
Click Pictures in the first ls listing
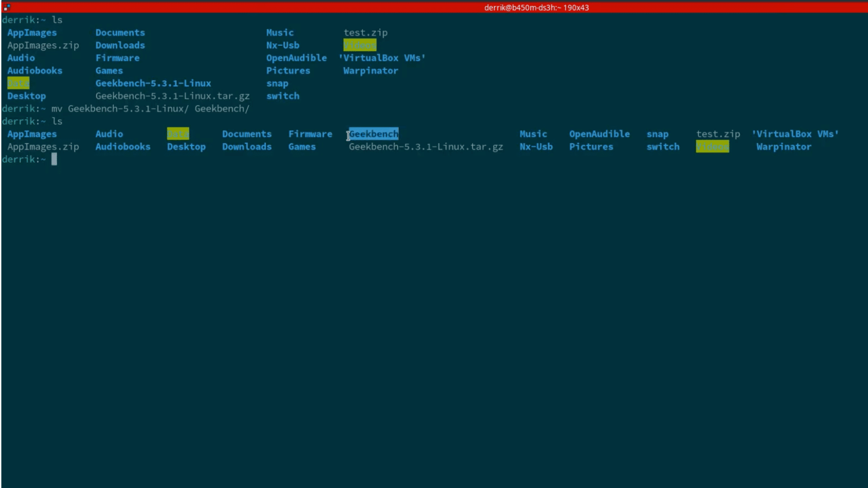(x=288, y=70)
